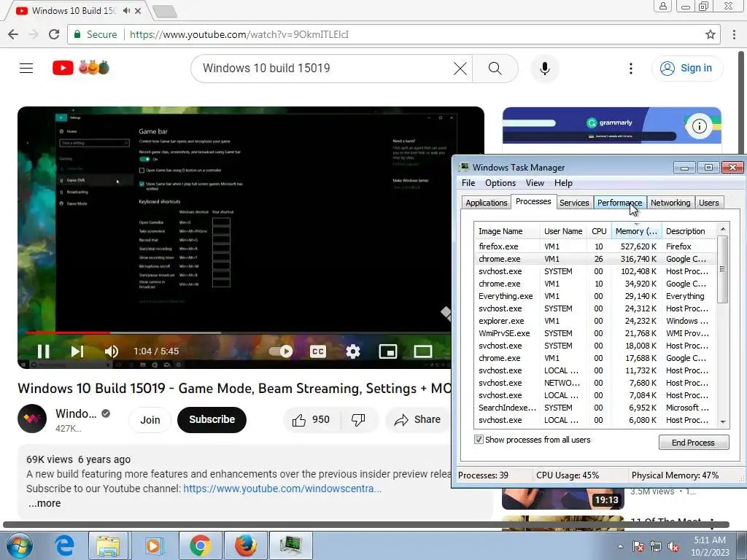Sort by User Name column
The width and height of the screenshot is (747, 560).
tap(563, 231)
